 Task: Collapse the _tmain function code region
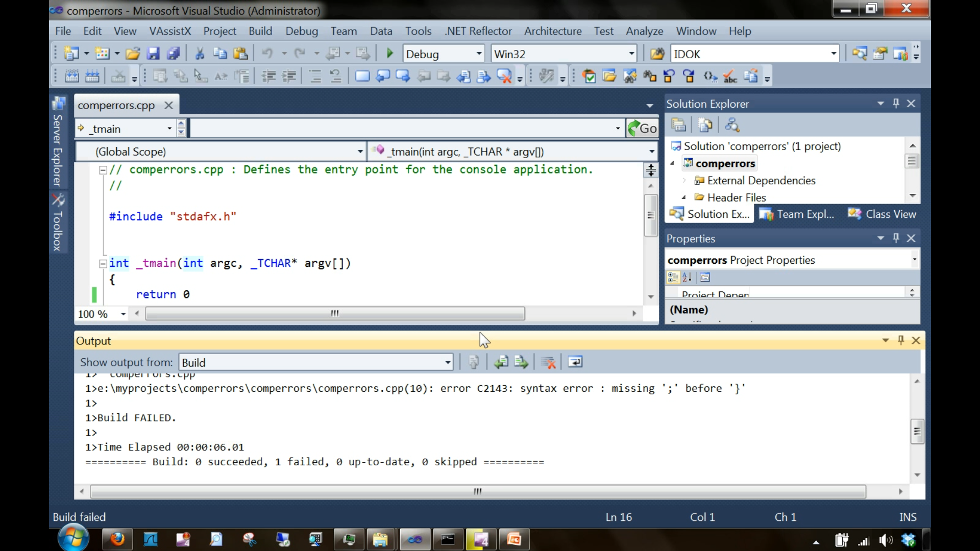click(x=103, y=263)
